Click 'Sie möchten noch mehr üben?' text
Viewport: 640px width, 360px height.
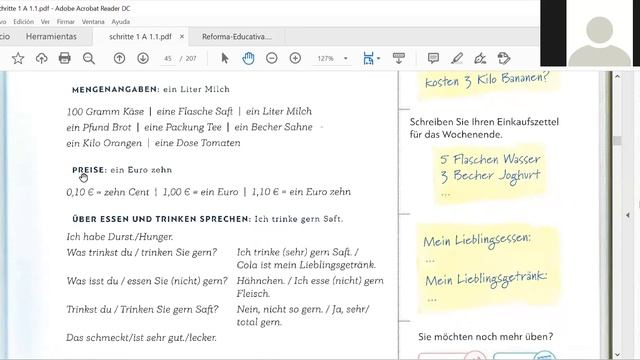point(486,337)
